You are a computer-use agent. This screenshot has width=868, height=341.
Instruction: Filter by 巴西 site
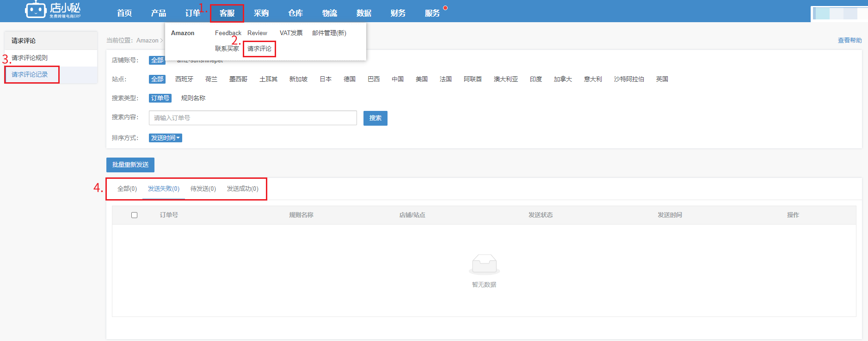[374, 79]
